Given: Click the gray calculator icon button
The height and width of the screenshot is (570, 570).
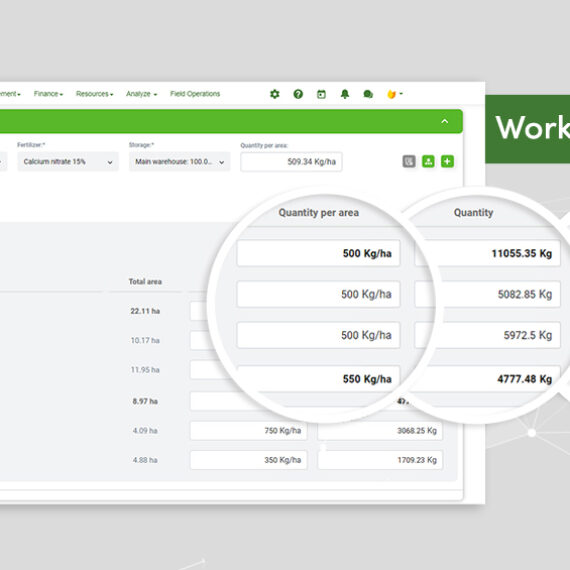Looking at the screenshot, I should coord(409,161).
